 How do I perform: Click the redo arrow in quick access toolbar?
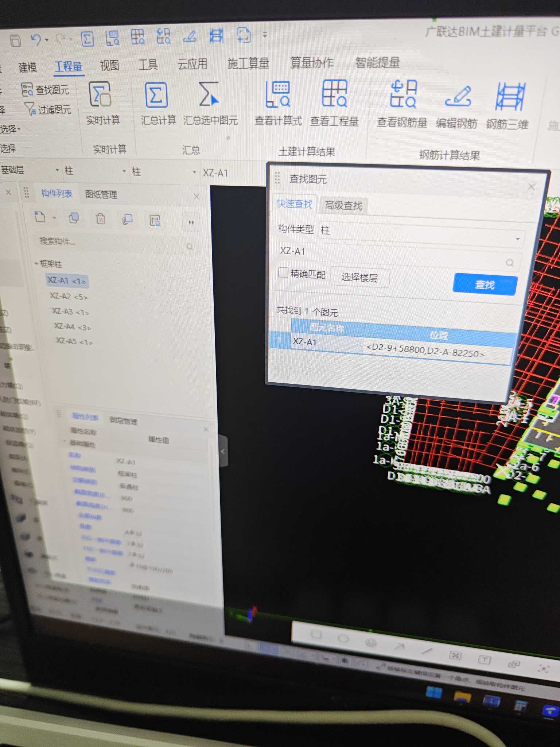61,39
